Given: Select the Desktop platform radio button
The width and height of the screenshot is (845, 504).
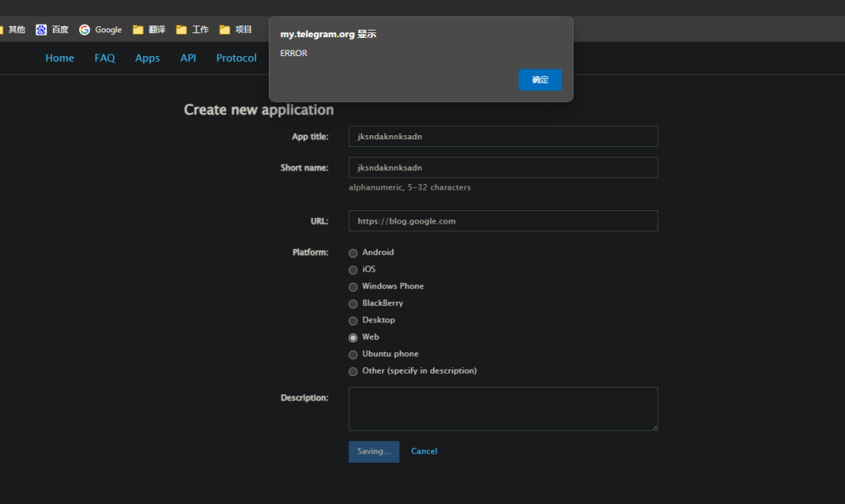Looking at the screenshot, I should point(353,320).
